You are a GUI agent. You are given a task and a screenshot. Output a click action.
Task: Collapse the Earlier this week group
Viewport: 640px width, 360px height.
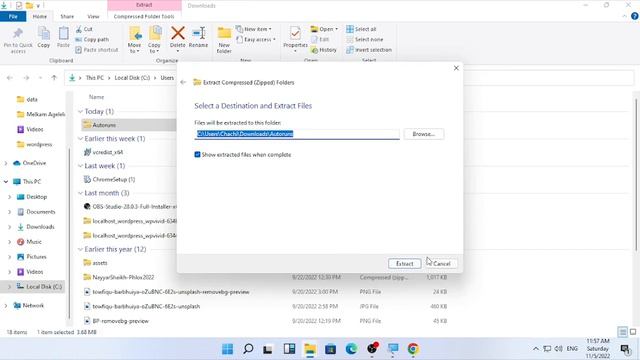(x=80, y=139)
